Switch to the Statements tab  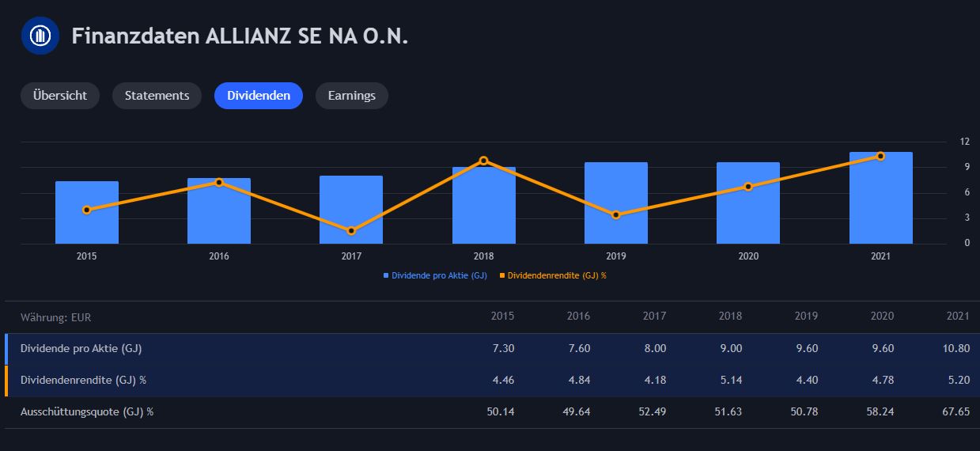click(x=157, y=96)
